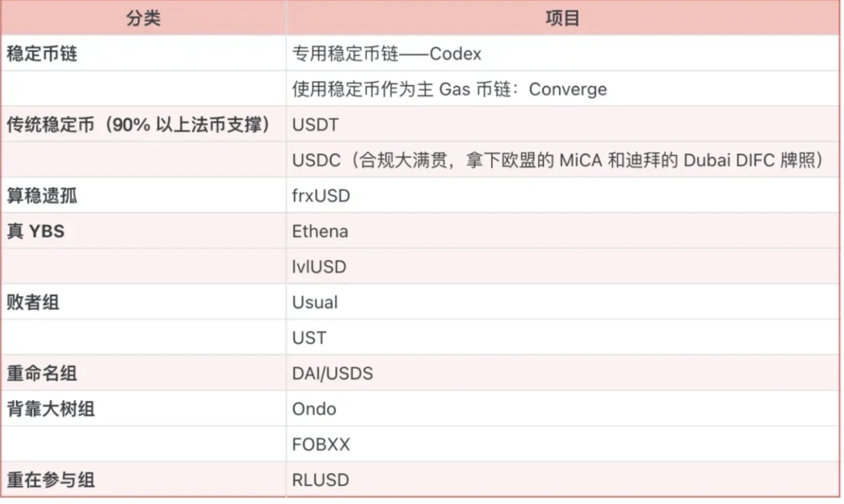Click the 算稳遗孤 category cell
Screen dimensions: 844x504
[143, 195]
